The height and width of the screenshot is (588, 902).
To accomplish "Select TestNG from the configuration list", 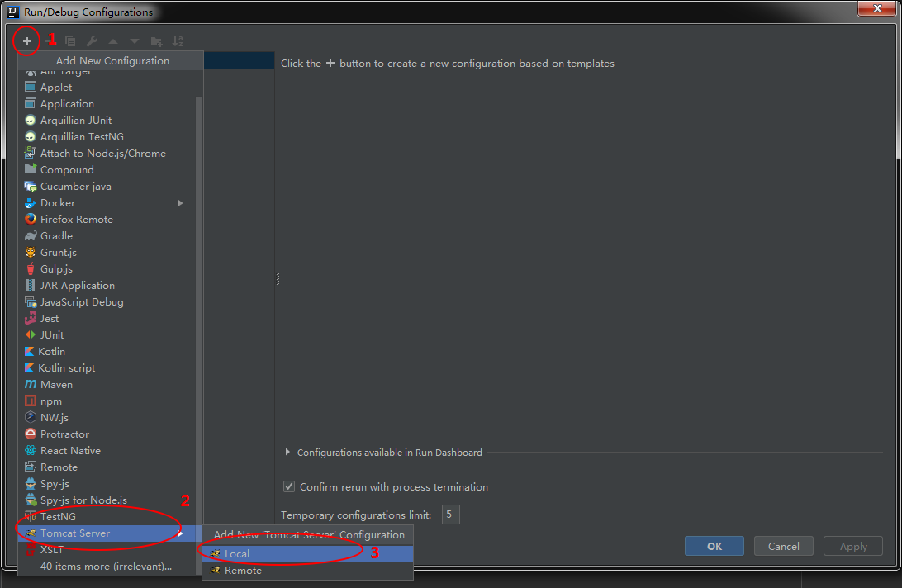I will [107, 517].
